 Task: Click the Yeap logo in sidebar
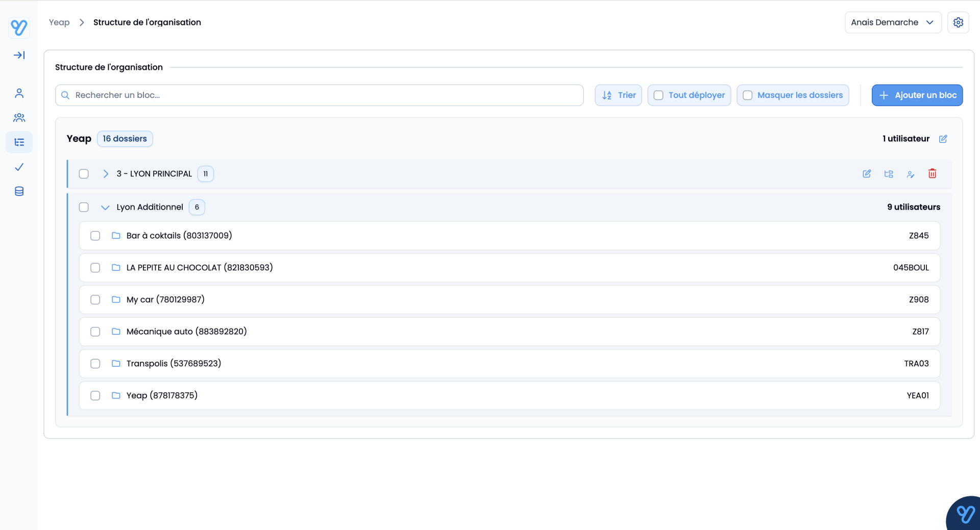pos(19,27)
